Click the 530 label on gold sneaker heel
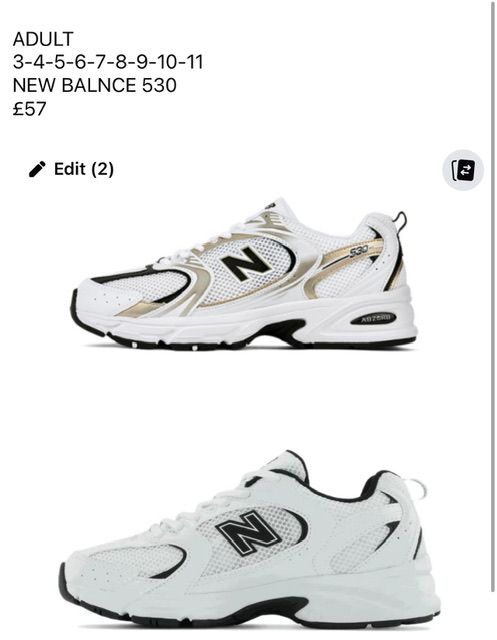Viewport: 497px width, 640px height. point(359,251)
